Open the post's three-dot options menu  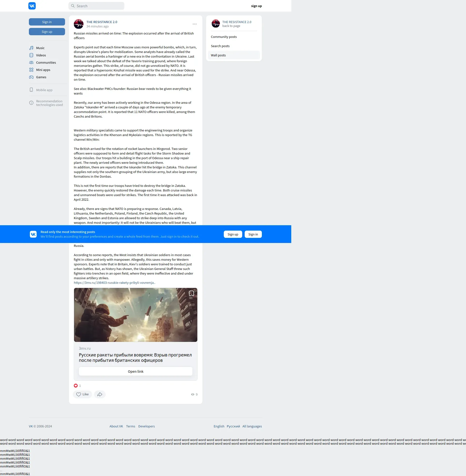(195, 24)
